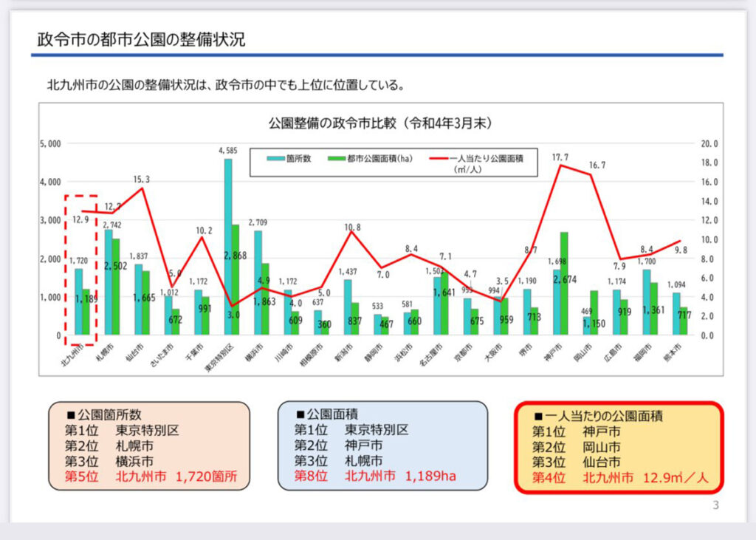This screenshot has width=756, height=540.
Task: Click the page number 3
Action: click(715, 505)
